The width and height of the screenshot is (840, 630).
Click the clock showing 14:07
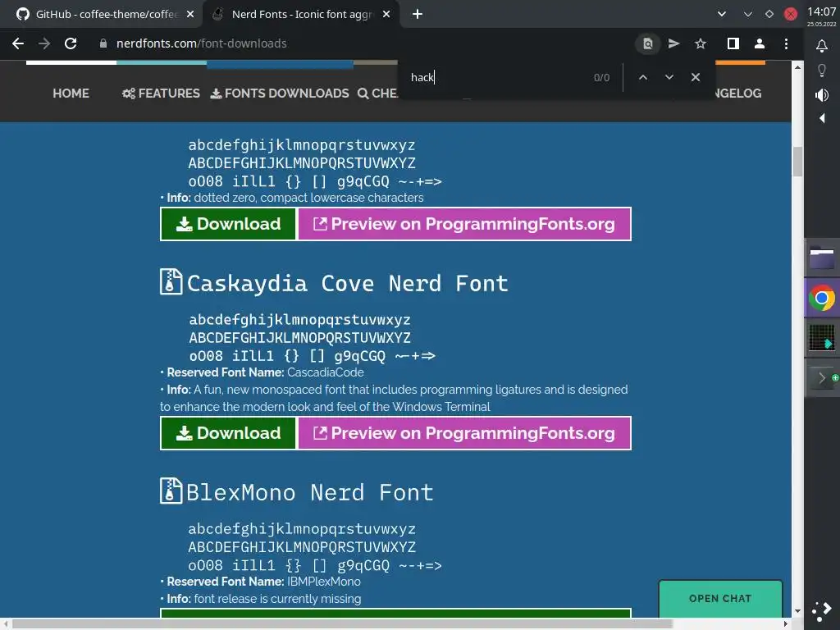pos(822,11)
